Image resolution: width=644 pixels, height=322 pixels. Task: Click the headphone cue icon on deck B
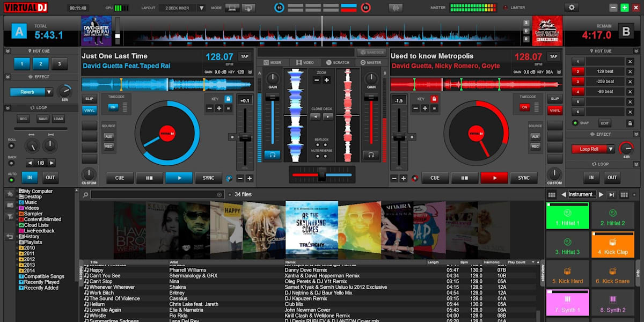pyautogui.click(x=370, y=155)
